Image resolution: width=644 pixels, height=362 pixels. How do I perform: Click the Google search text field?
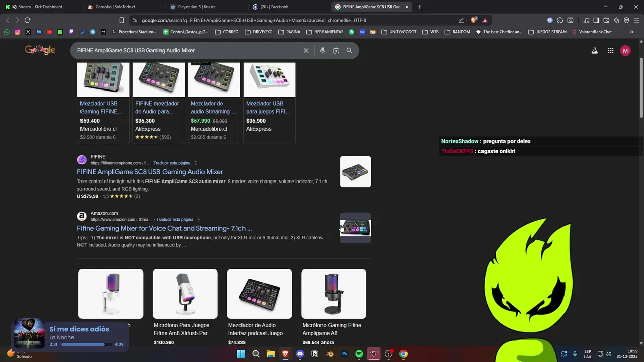click(x=187, y=50)
